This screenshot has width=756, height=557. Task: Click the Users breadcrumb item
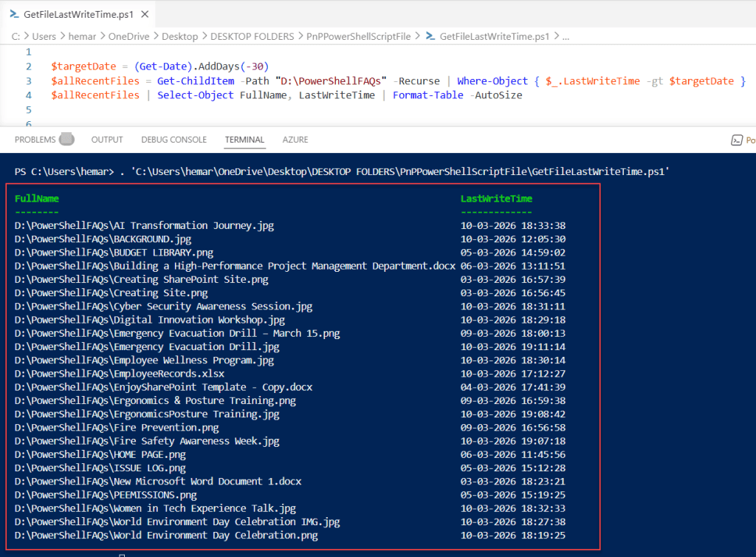click(44, 35)
